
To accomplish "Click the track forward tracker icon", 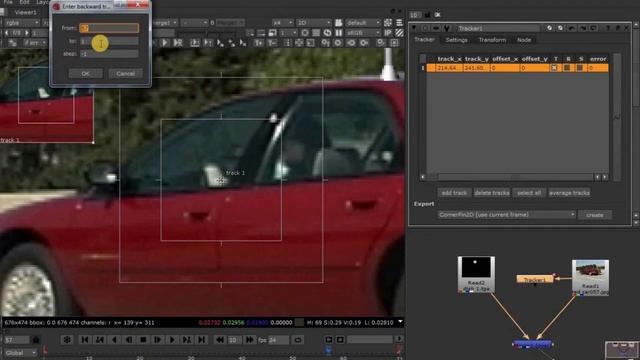I will pos(164,42).
